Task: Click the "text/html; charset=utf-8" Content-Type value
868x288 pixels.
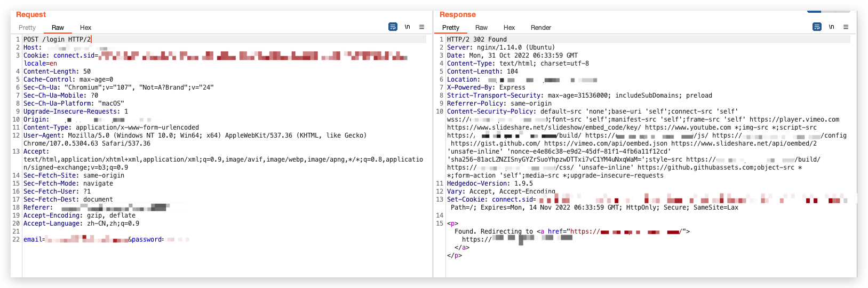Action: pos(544,63)
